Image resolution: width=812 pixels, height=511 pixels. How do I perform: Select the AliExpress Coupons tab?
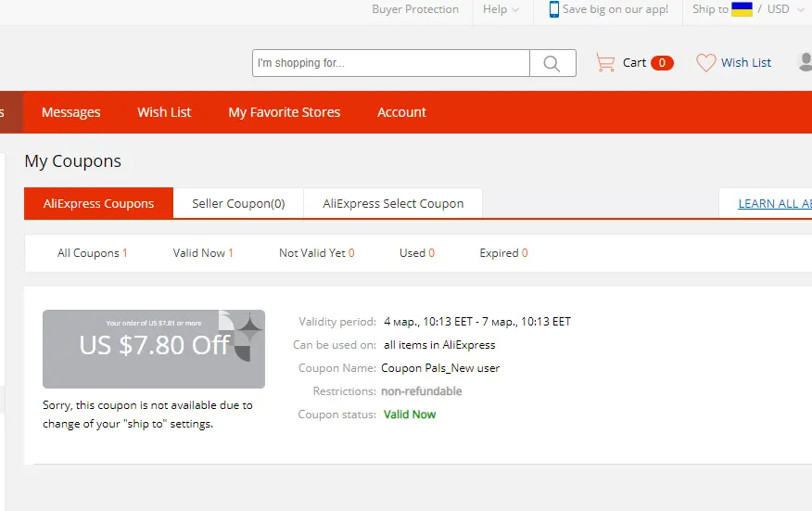[98, 203]
